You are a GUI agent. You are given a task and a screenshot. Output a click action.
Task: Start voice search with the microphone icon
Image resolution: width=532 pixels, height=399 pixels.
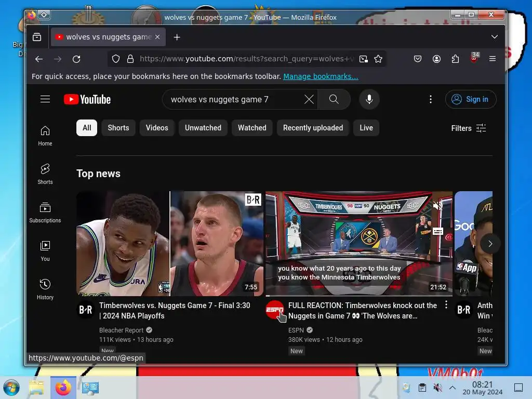pos(369,99)
